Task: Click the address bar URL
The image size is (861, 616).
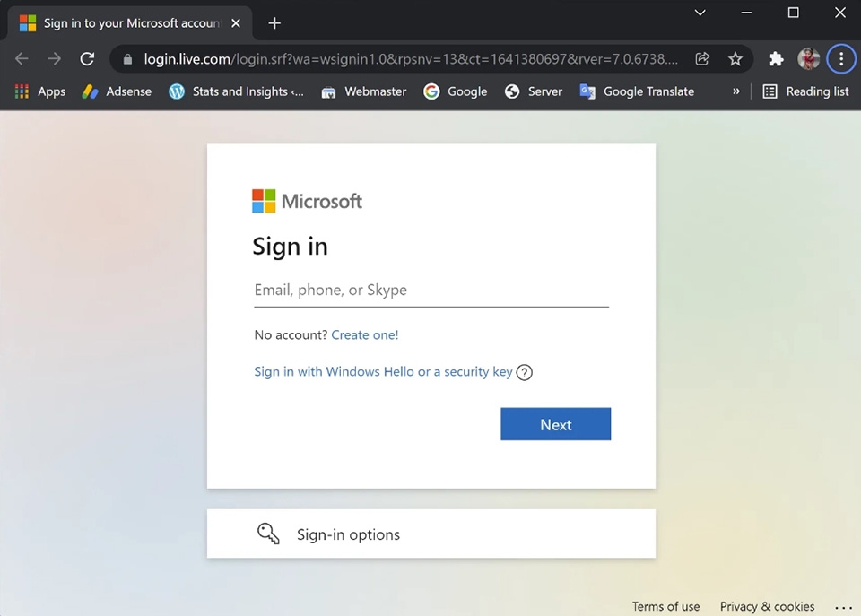Action: click(x=411, y=59)
